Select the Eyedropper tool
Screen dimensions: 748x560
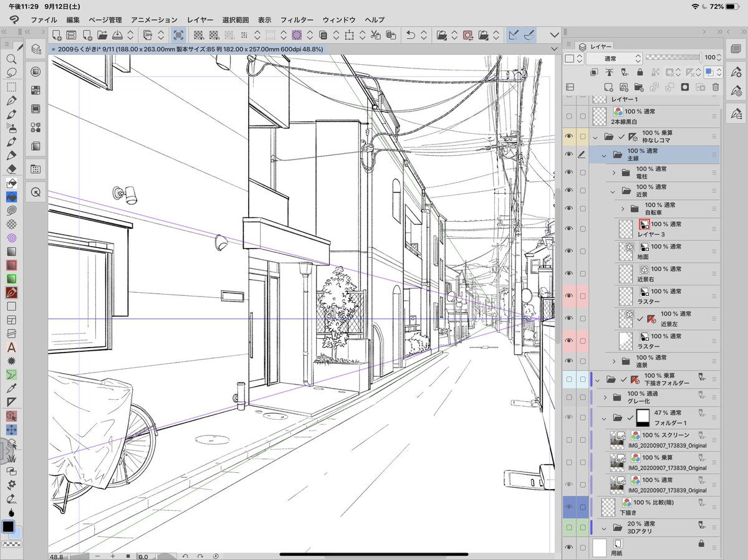(11, 388)
